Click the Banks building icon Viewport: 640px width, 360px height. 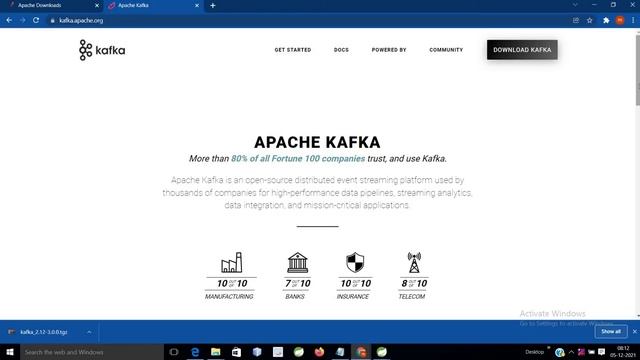point(298,262)
